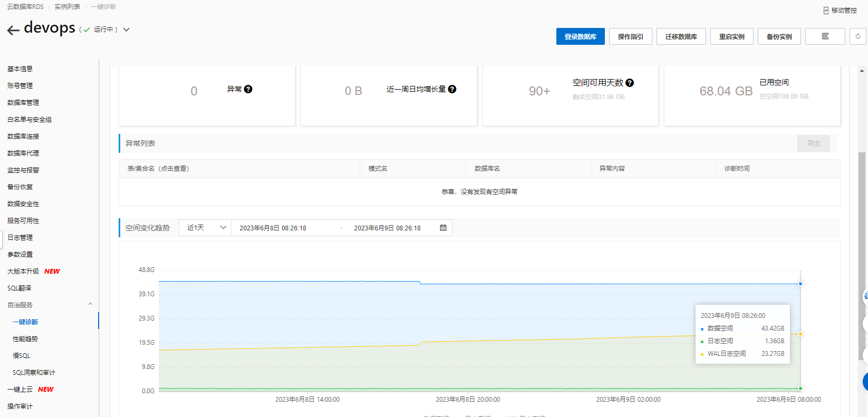Viewport: 868px width, 417px height.
Task: Open 账号管理 in sidebar
Action: pyautogui.click(x=20, y=86)
